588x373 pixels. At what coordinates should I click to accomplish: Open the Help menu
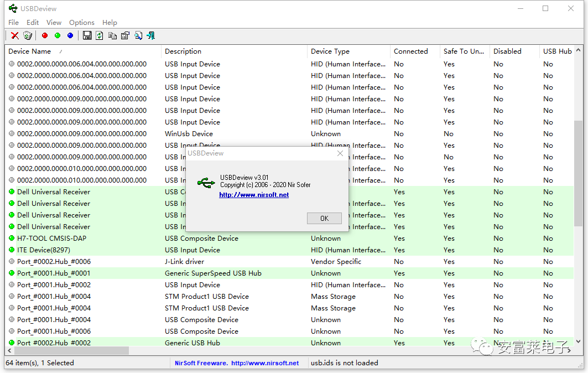(x=110, y=23)
